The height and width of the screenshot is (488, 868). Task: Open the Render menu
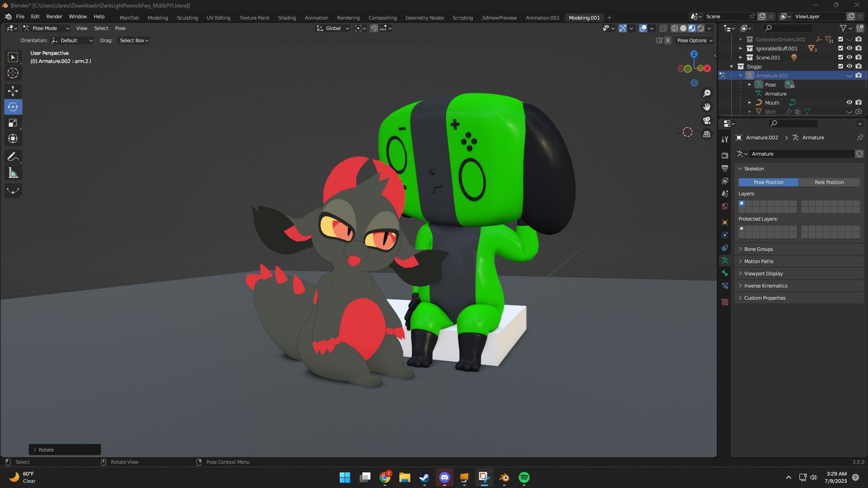(x=54, y=16)
